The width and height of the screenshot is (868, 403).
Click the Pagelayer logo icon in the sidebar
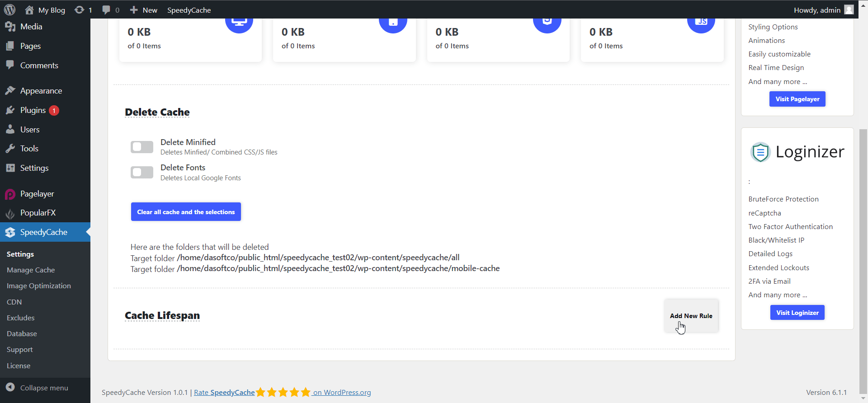(10, 194)
